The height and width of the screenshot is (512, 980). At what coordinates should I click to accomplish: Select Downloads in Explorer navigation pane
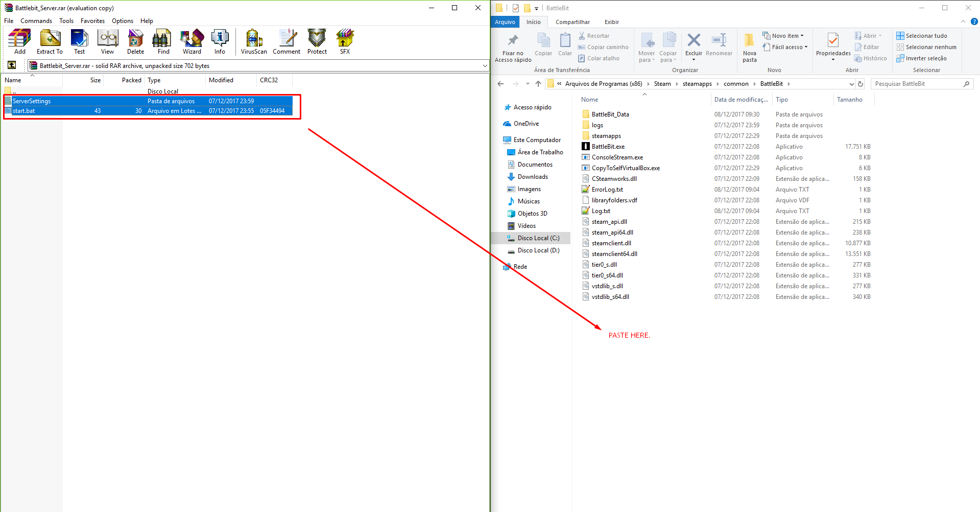[533, 177]
